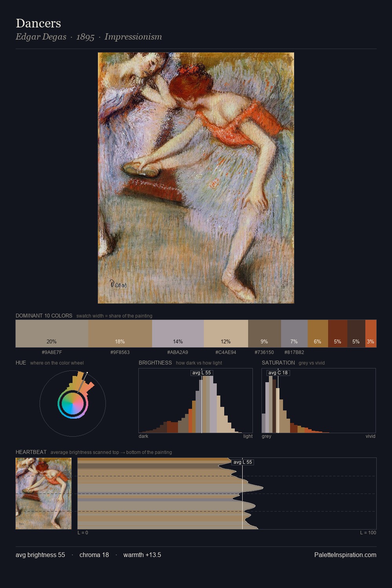Select the 9% swatch #736150
Image resolution: width=392 pixels, height=588 pixels.
point(265,334)
